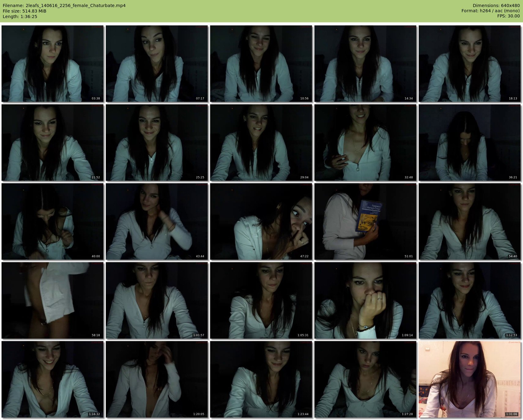Click the thumbnail marked 54:40

tap(469, 221)
